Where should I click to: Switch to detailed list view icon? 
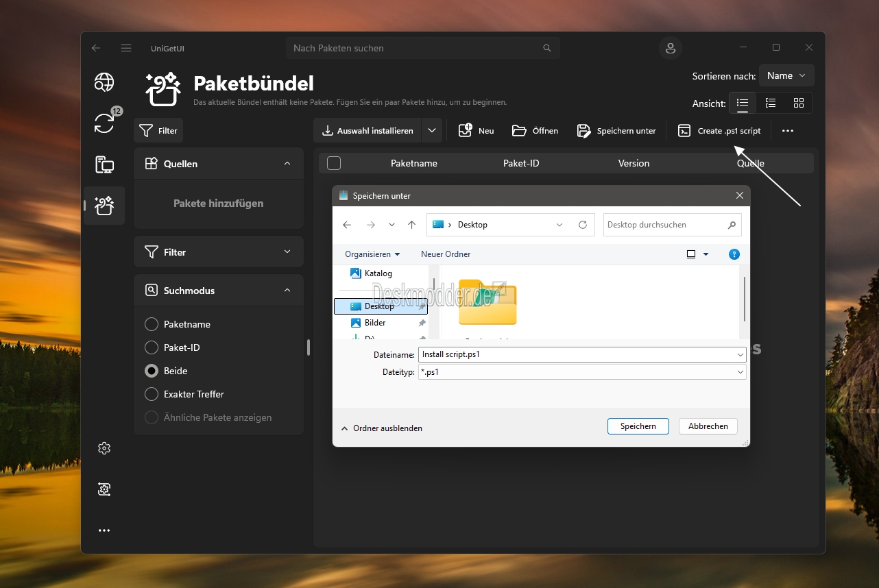click(771, 103)
